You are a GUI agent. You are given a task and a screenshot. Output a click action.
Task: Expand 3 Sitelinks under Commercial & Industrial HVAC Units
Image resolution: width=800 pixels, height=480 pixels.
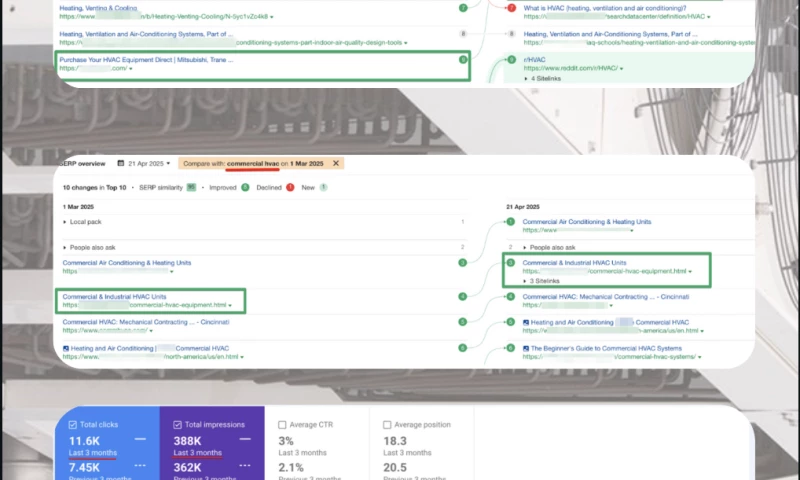541,281
